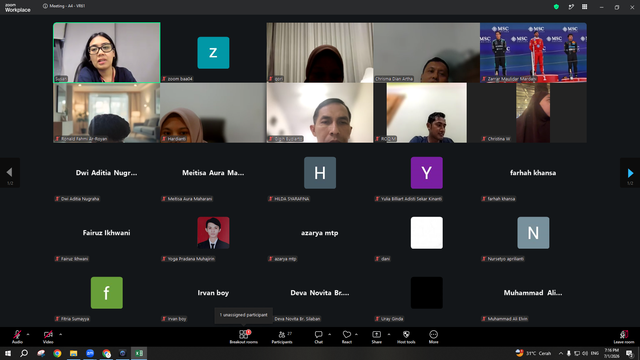Click Christina W video tile
The height and width of the screenshot is (360, 640).
click(x=533, y=113)
